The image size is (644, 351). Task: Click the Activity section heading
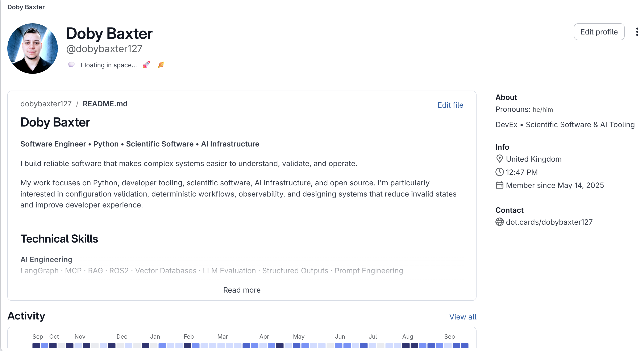(x=26, y=316)
